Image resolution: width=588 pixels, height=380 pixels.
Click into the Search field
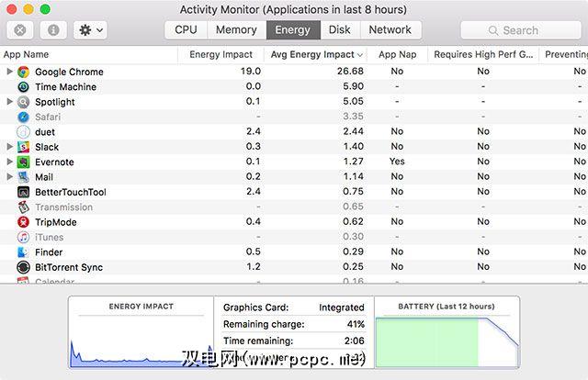[521, 30]
